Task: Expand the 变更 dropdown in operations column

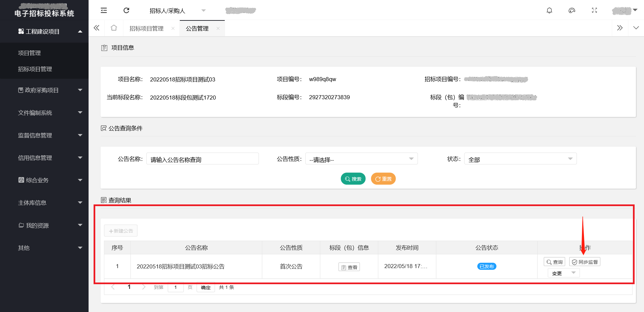Action: click(x=563, y=273)
